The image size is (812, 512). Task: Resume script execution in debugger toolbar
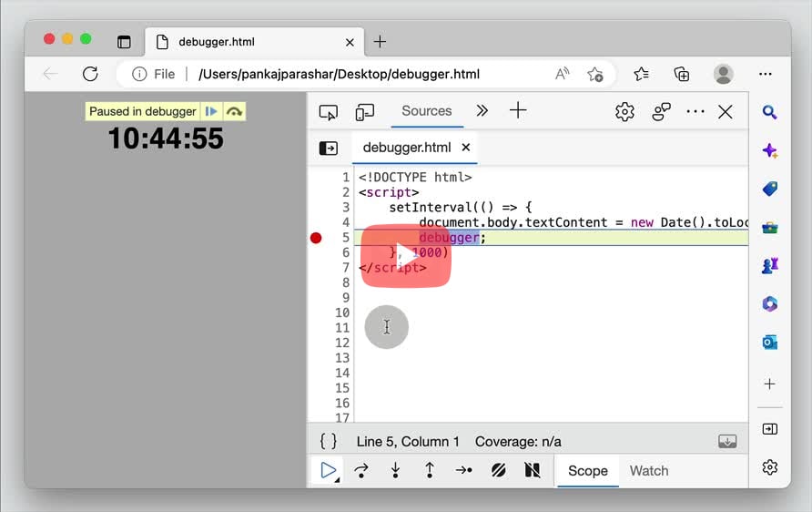click(328, 470)
